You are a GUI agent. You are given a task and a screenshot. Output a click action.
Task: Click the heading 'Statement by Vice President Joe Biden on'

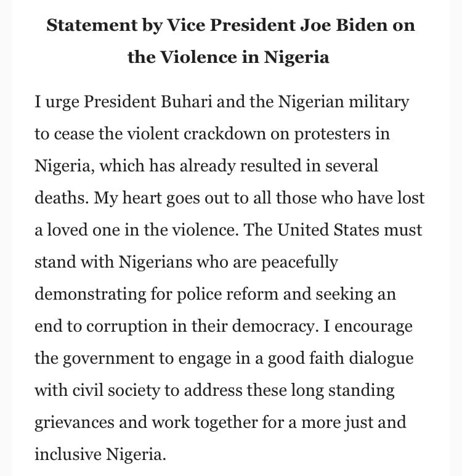coord(230,25)
